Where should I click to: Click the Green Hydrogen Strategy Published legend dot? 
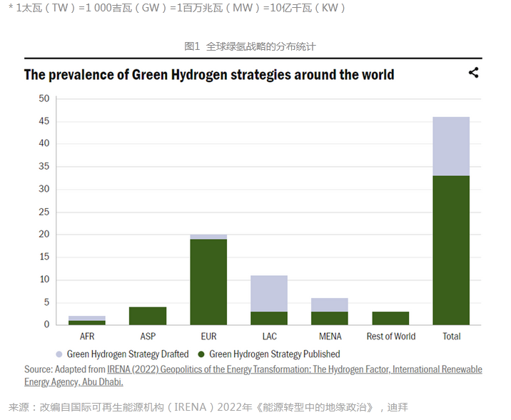tap(201, 354)
